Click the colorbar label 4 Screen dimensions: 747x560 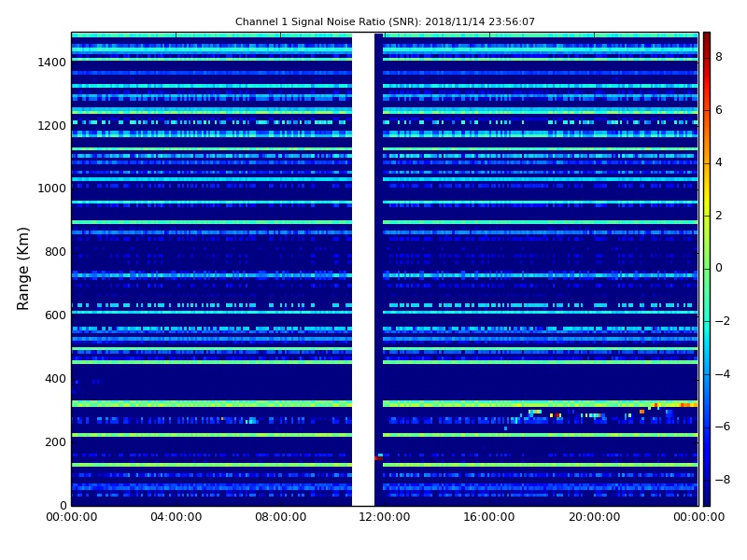pyautogui.click(x=719, y=162)
